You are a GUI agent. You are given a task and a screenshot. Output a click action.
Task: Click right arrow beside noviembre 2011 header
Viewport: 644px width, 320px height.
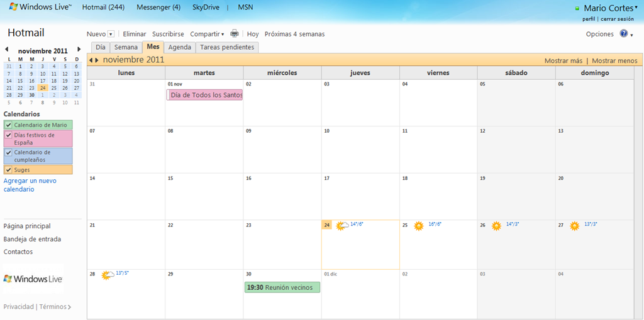97,60
